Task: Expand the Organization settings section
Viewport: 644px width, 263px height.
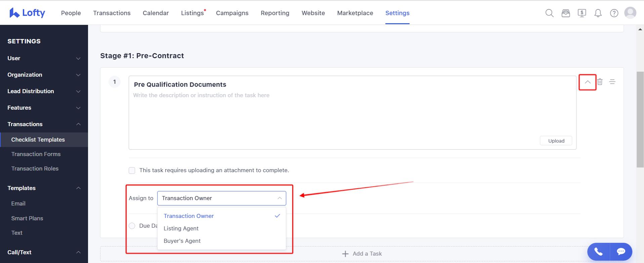Action: [44, 75]
